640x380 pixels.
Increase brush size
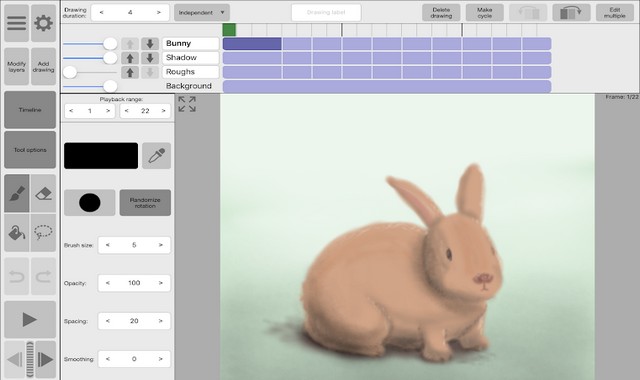(160, 245)
